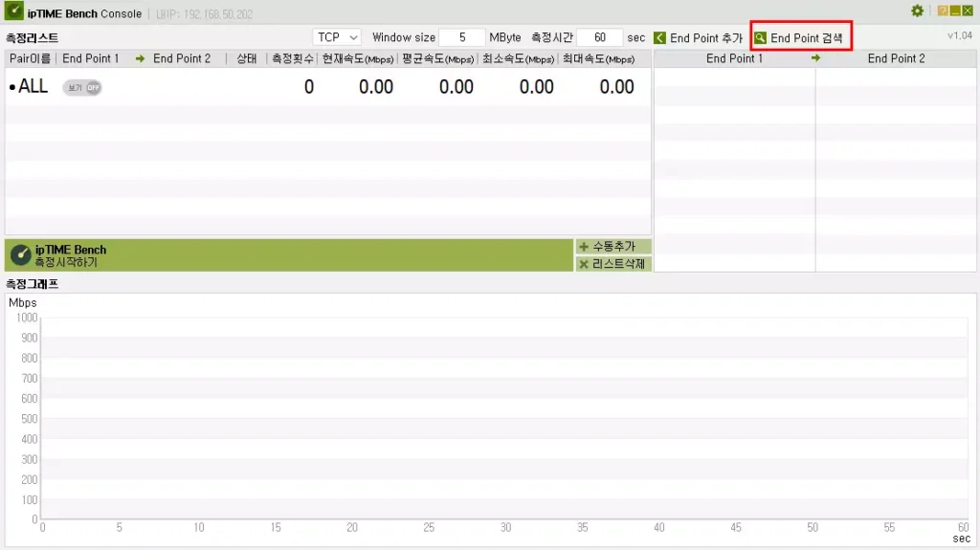The image size is (980, 550).
Task: Toggle the 보기 OFF switch on ALL row
Action: 82,87
